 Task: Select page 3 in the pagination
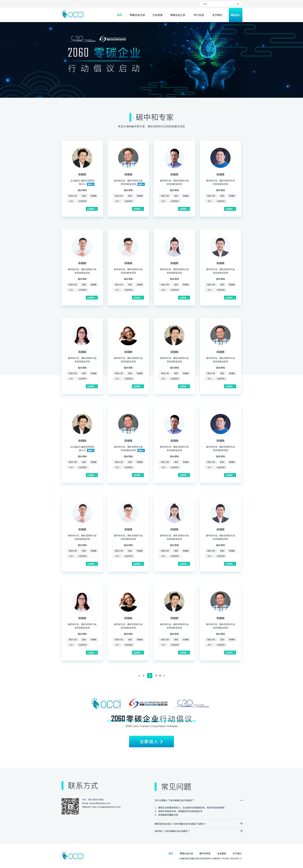click(156, 676)
